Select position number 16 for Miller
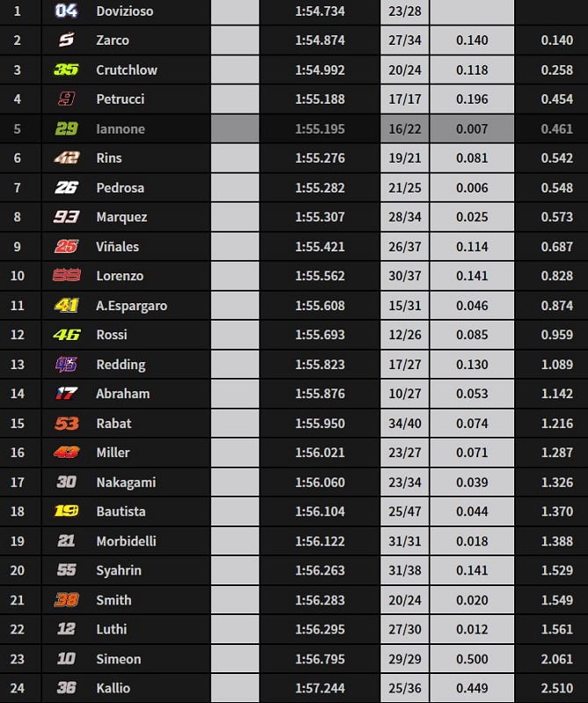Screen dimensions: 588x703 [18, 453]
